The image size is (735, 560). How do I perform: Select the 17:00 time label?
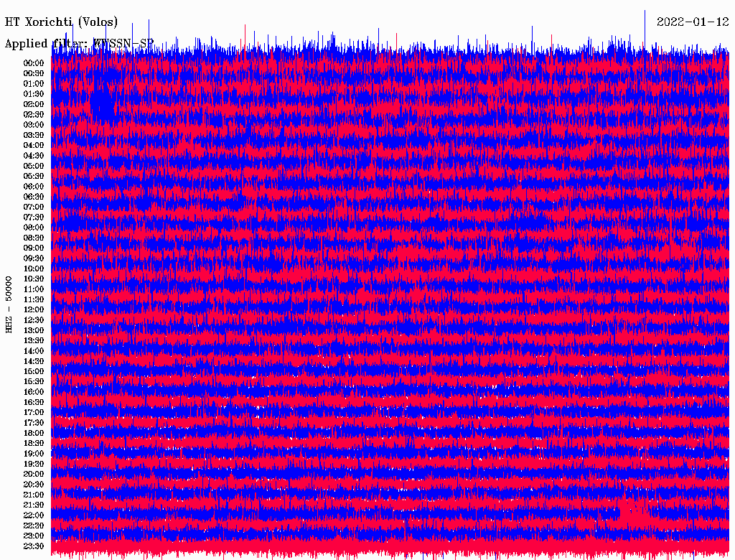tap(34, 413)
